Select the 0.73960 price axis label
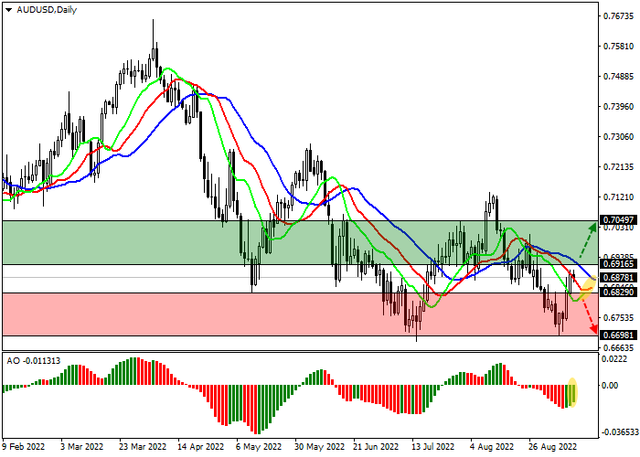Viewport: 640px width, 457px height. coord(619,107)
